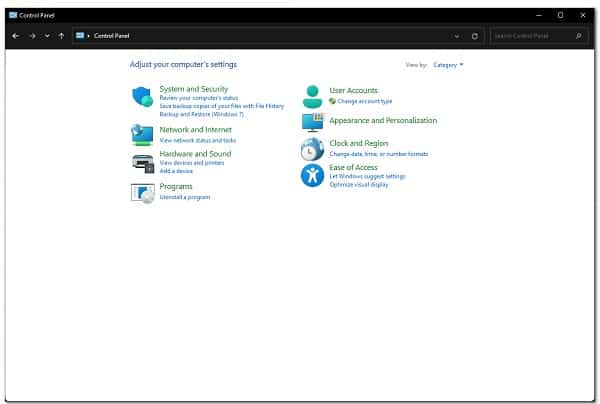This screenshot has width=600, height=404.
Task: Click the Control Panel icon in address bar
Action: click(x=80, y=36)
